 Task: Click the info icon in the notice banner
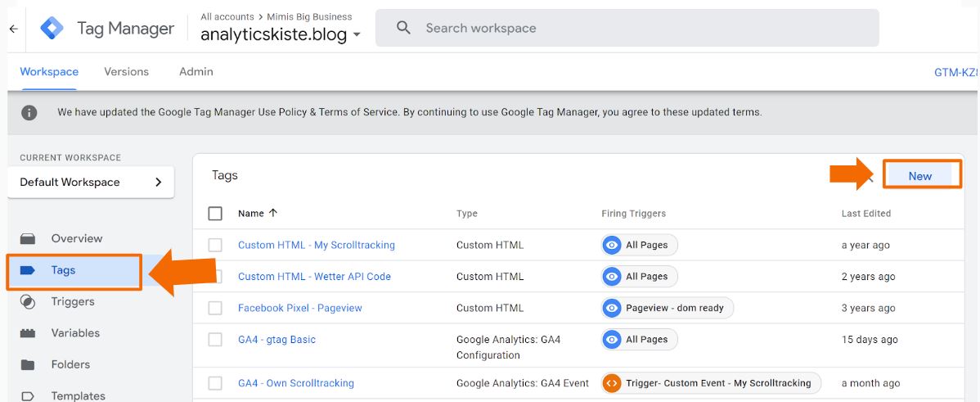29,112
